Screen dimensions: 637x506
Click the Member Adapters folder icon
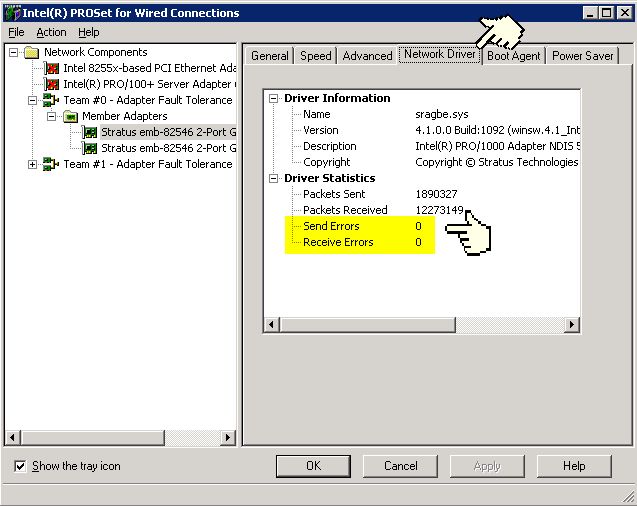tap(70, 117)
